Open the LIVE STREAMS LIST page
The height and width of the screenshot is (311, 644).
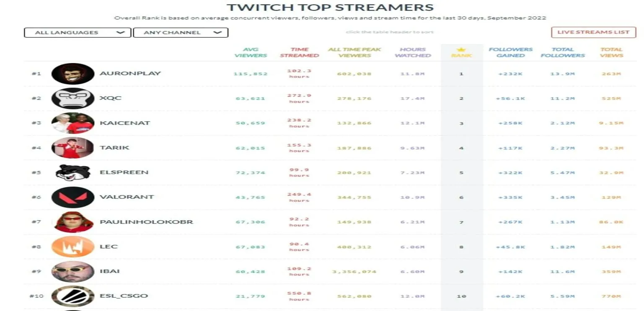pyautogui.click(x=594, y=32)
